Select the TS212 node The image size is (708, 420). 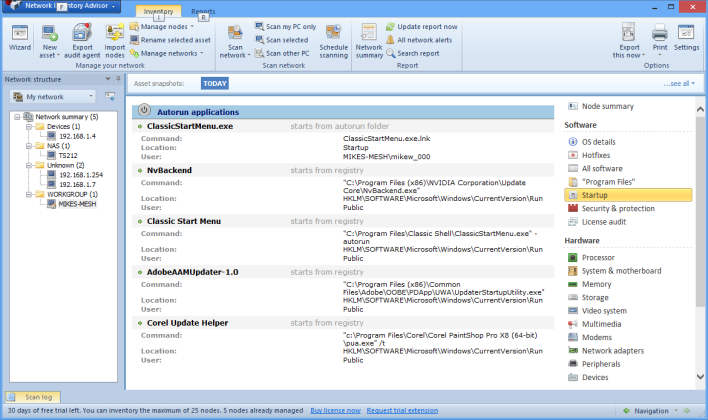pyautogui.click(x=68, y=155)
